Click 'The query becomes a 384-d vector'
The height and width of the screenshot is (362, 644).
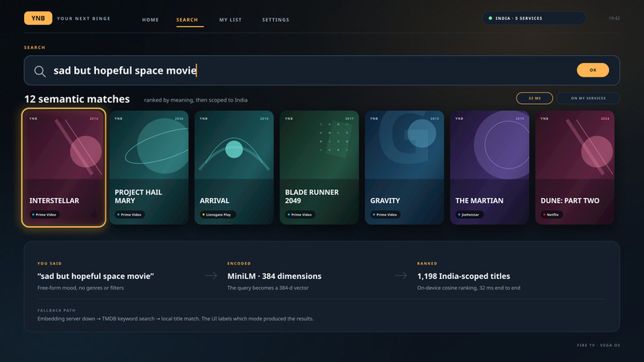[x=268, y=288]
